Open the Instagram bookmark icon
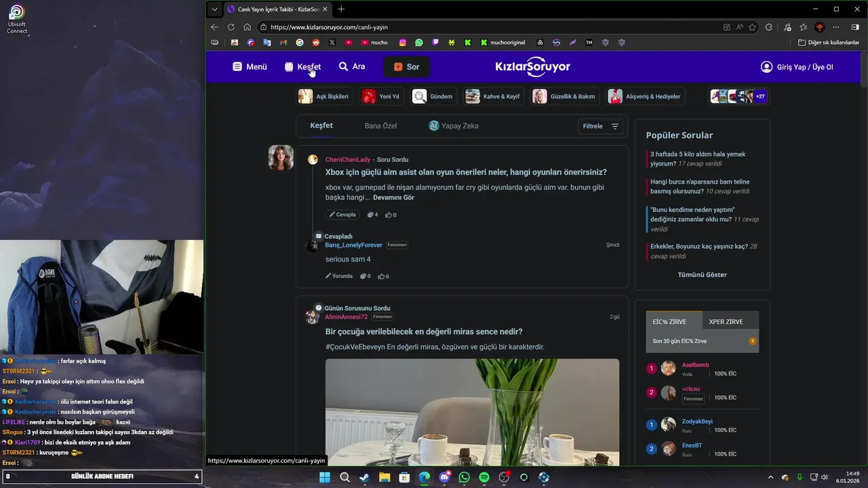Image resolution: width=868 pixels, height=488 pixels. (402, 42)
